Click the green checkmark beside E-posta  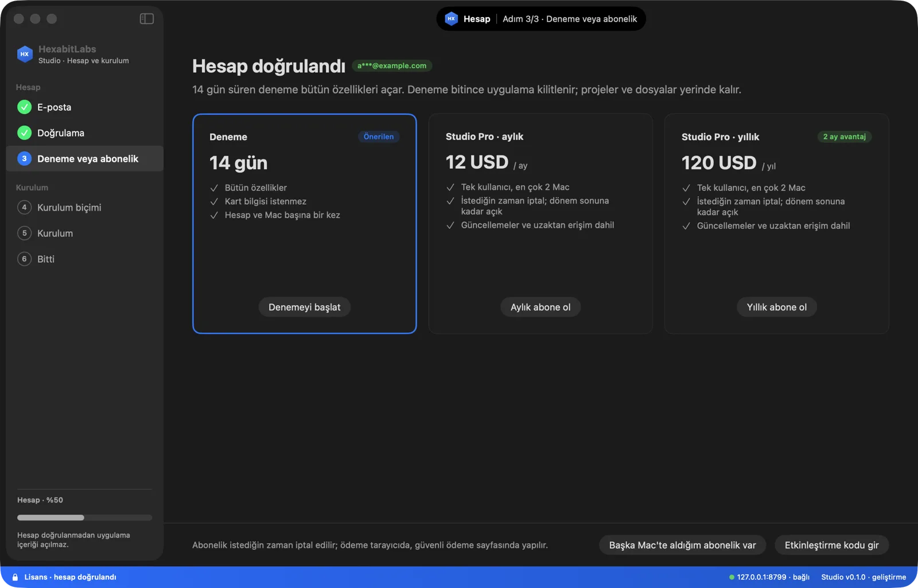[x=24, y=107]
